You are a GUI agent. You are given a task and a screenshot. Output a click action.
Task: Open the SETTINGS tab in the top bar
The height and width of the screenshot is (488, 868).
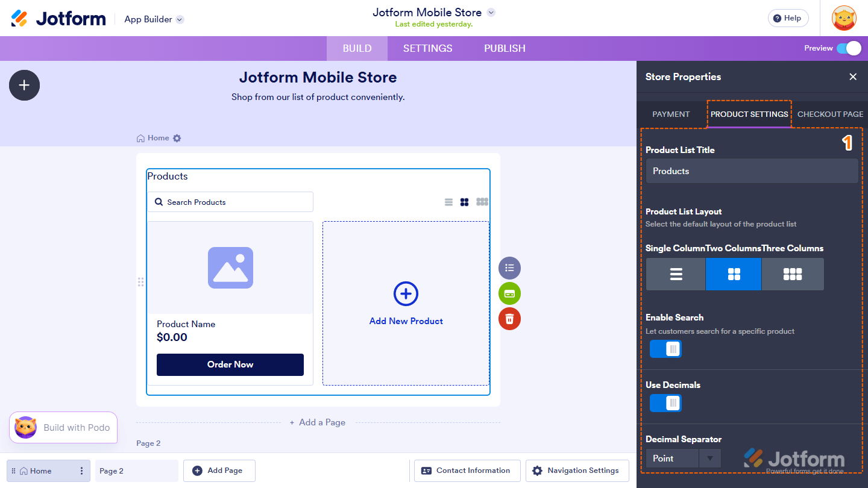(x=427, y=48)
